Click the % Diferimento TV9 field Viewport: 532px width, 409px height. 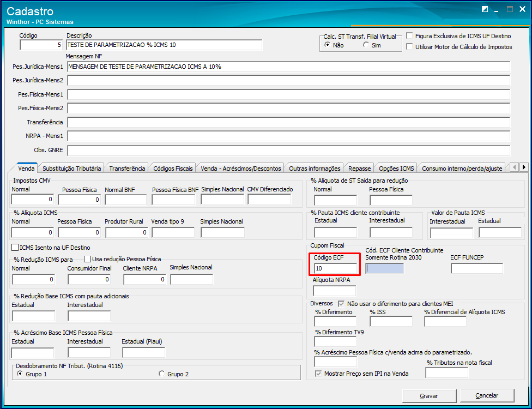point(336,341)
